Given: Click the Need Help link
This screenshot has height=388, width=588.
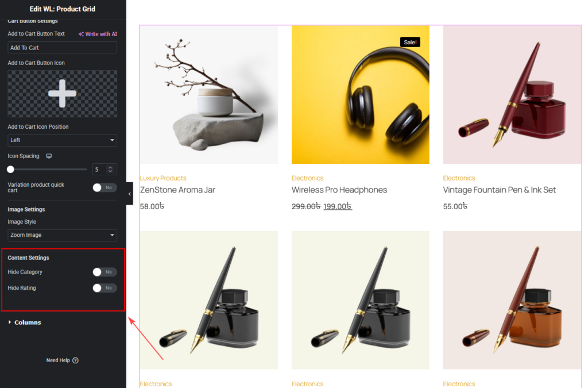Looking at the screenshot, I should pos(58,360).
